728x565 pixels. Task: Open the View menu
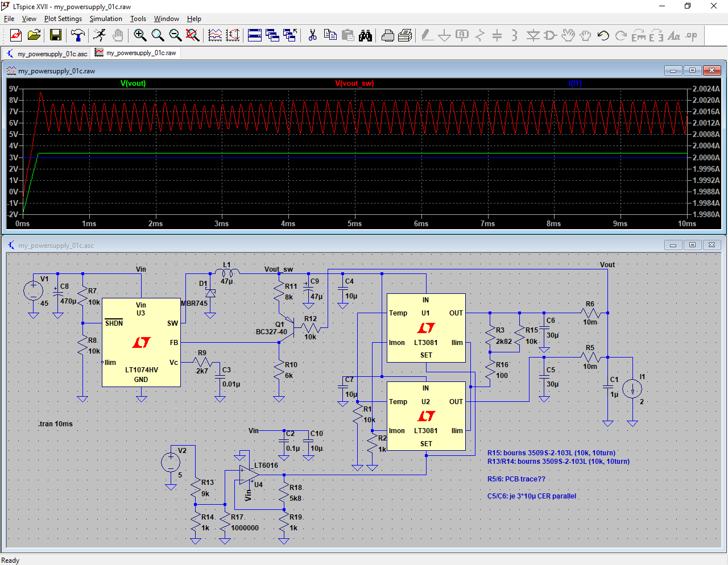pyautogui.click(x=29, y=19)
